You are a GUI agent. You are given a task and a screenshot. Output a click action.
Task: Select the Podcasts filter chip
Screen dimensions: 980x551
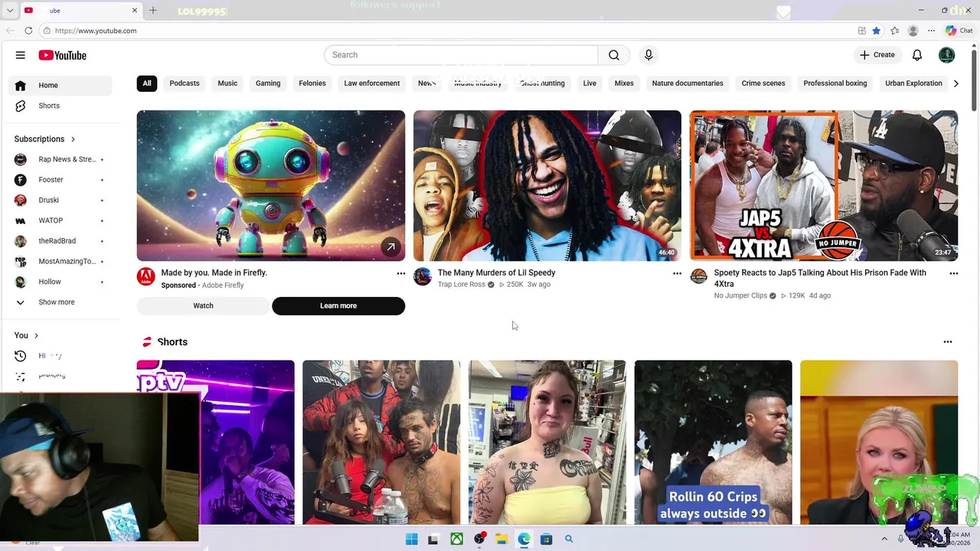click(x=185, y=83)
